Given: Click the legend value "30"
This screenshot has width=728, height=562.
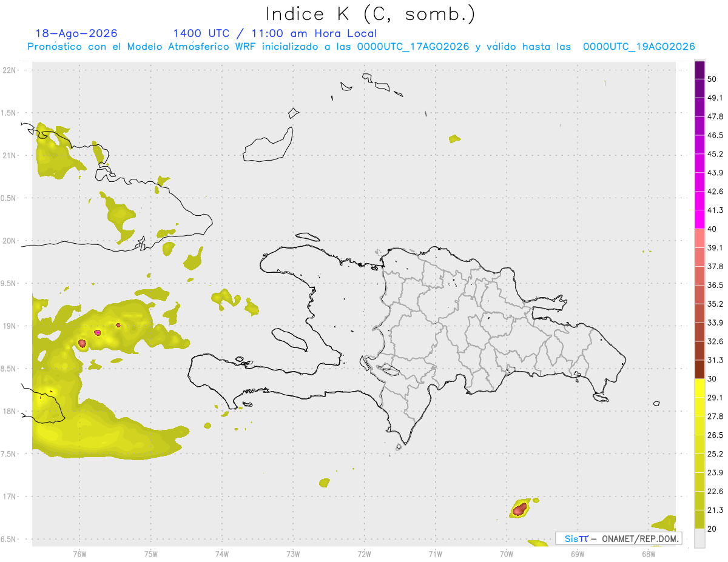Looking at the screenshot, I should tap(713, 379).
